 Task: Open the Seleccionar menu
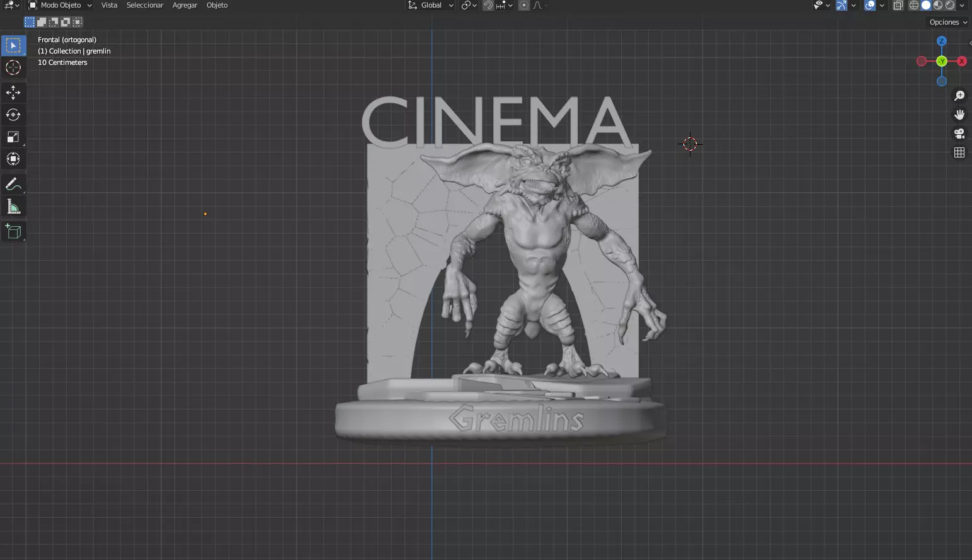pos(145,5)
